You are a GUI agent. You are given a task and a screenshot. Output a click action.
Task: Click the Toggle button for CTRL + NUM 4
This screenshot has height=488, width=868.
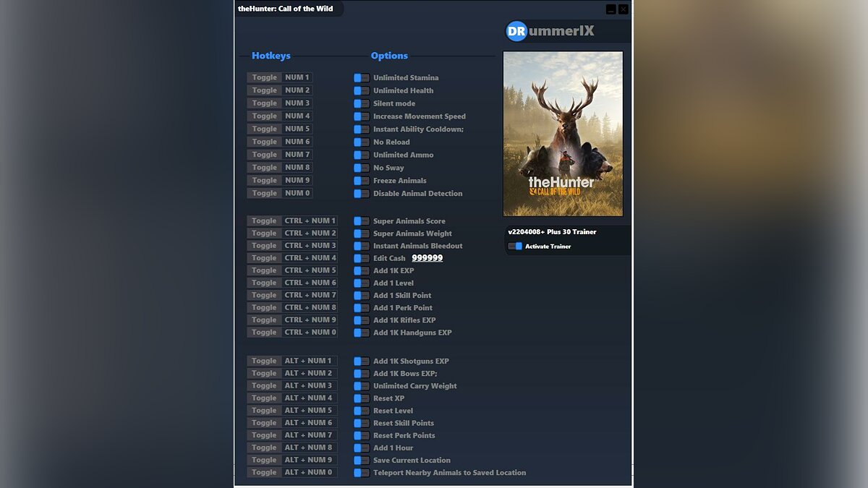pyautogui.click(x=264, y=258)
